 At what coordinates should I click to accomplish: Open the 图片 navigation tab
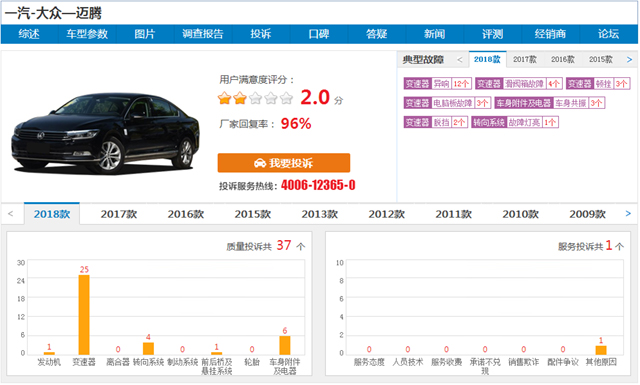(145, 34)
